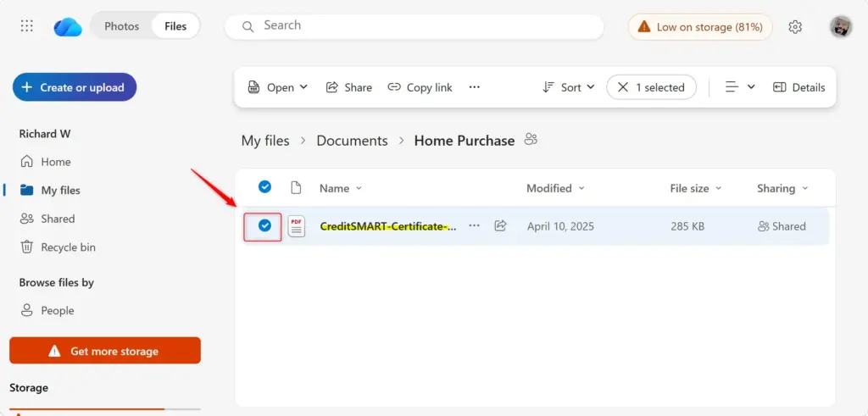Screen dimensions: 868x416
Task: Open the CreditSMART-Certificate file name
Action: point(388,226)
